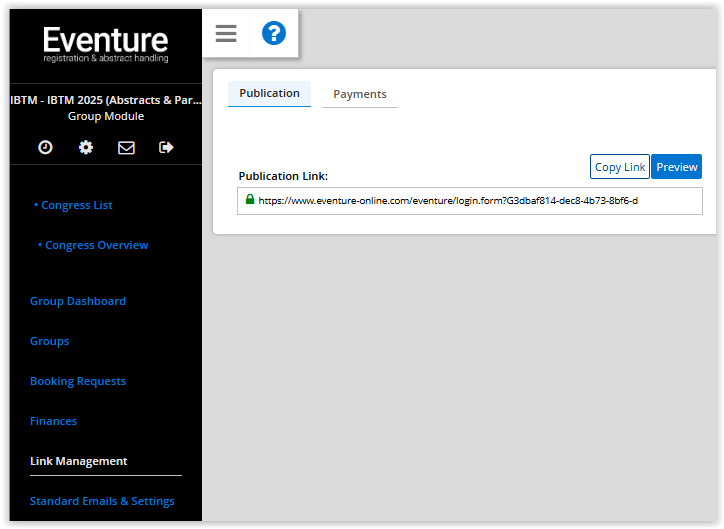The width and height of the screenshot is (724, 529).
Task: Select the Publication tab
Action: pyautogui.click(x=269, y=93)
